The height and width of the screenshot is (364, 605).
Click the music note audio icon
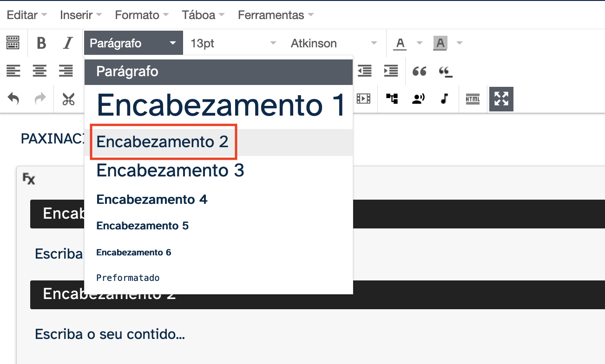tap(444, 98)
